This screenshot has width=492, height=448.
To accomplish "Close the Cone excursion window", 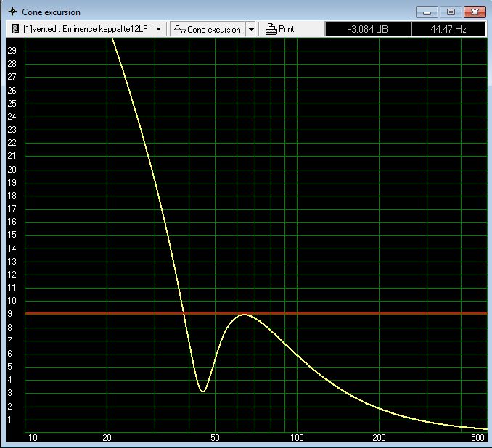I will [474, 12].
